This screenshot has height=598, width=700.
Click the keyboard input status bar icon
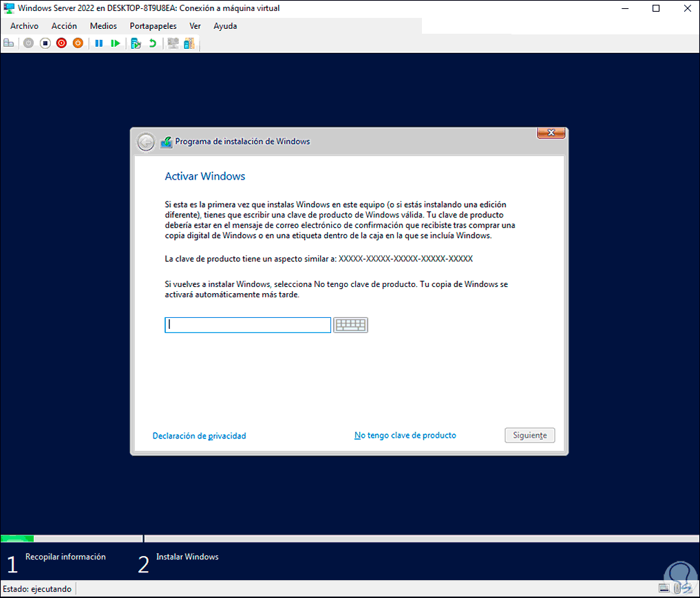(x=664, y=588)
